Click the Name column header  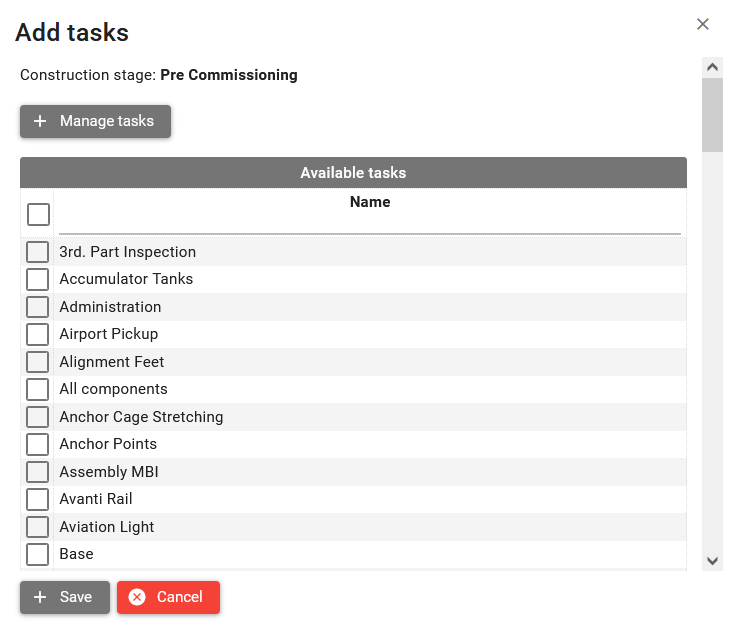click(x=369, y=202)
